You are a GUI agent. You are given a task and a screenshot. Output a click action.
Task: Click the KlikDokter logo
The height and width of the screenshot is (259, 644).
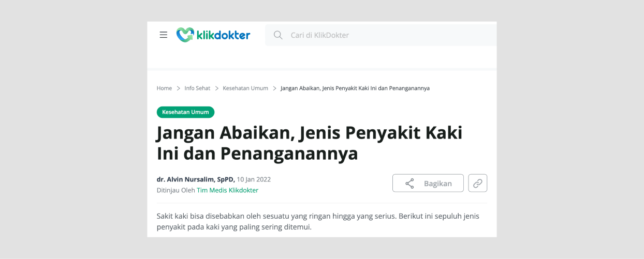coord(213,35)
